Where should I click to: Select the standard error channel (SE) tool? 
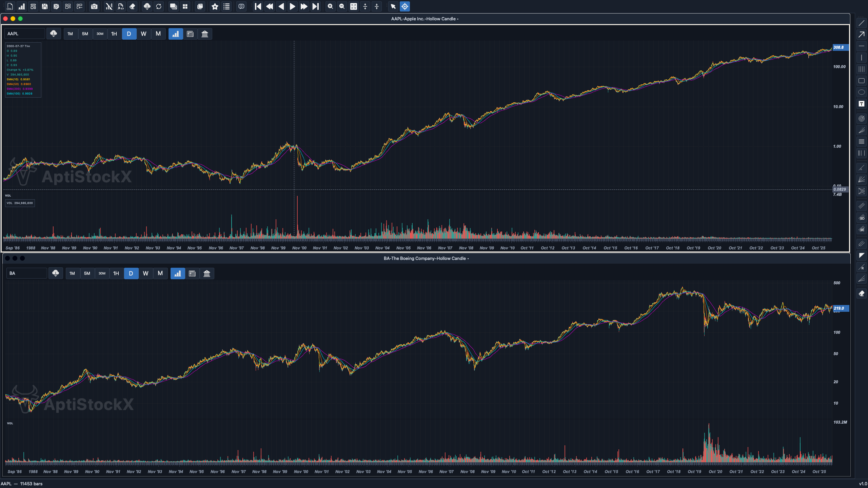pos(861,229)
